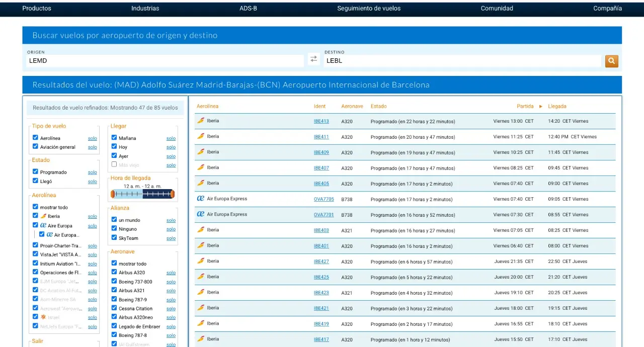This screenshot has width=644, height=347.
Task: Open the Compañía menu
Action: click(607, 9)
